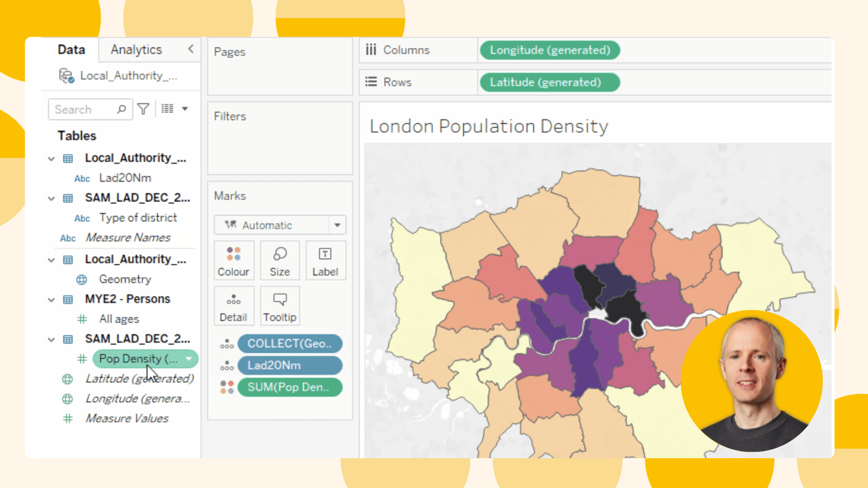Viewport: 868px width, 488px height.
Task: Click the Tables heading
Action: (77, 136)
